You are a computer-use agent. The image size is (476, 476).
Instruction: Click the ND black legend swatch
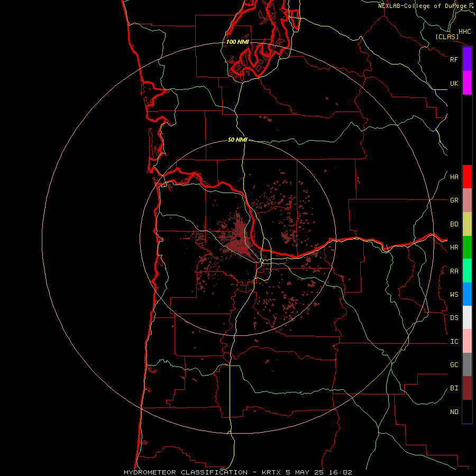467,411
